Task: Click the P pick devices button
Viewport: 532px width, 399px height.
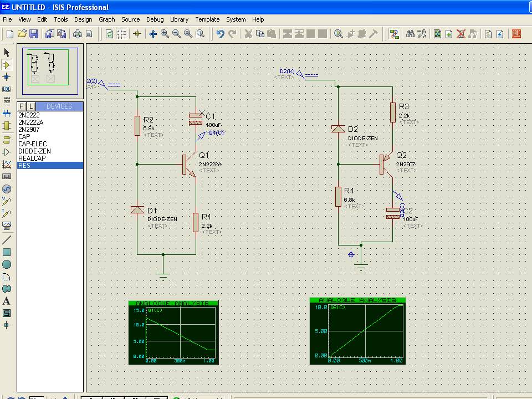Action: pos(22,106)
